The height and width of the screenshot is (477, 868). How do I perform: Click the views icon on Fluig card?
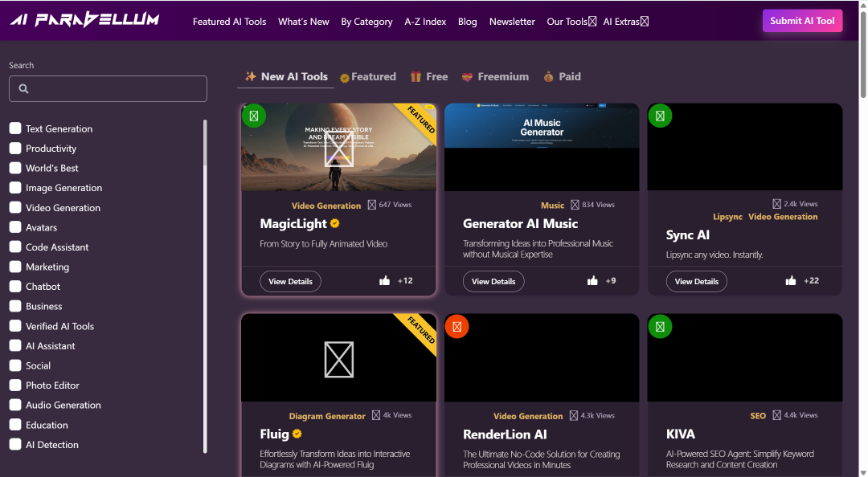376,415
